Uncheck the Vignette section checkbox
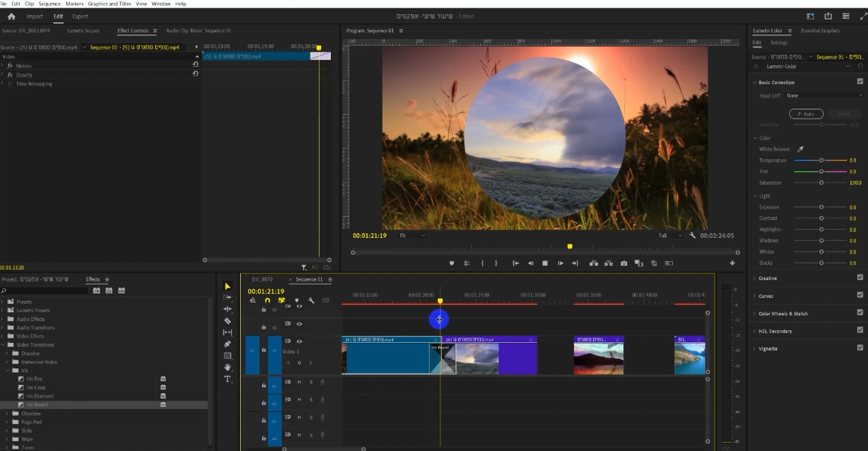 (860, 348)
